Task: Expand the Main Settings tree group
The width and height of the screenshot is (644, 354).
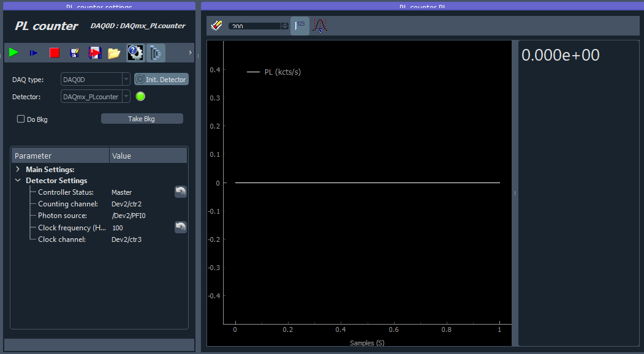Action: coord(18,170)
